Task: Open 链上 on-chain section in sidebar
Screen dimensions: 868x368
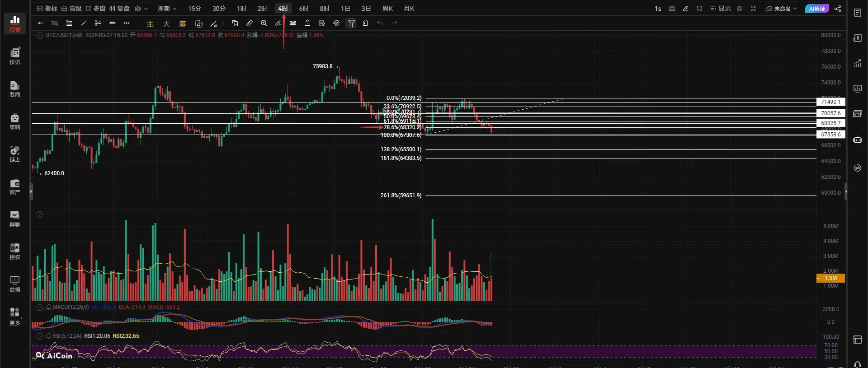Action: click(x=15, y=154)
